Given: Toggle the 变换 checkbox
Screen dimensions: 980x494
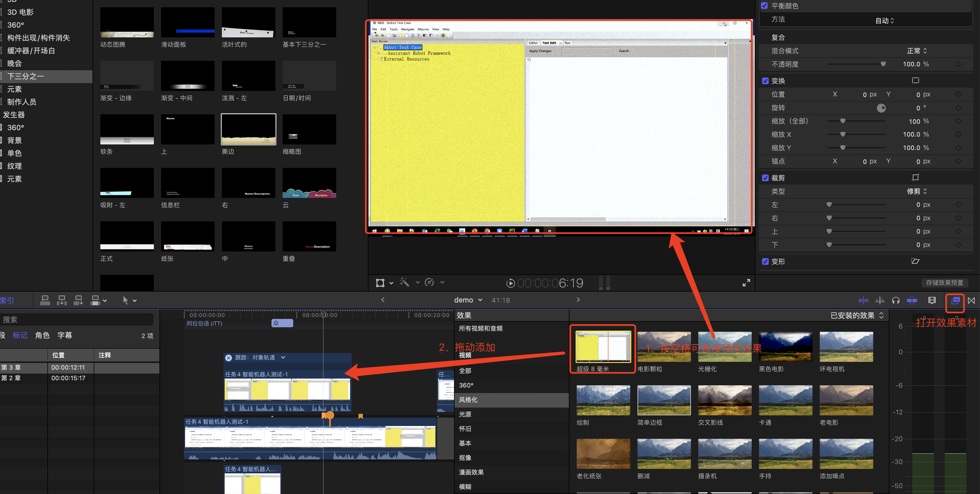Looking at the screenshot, I should pyautogui.click(x=765, y=81).
